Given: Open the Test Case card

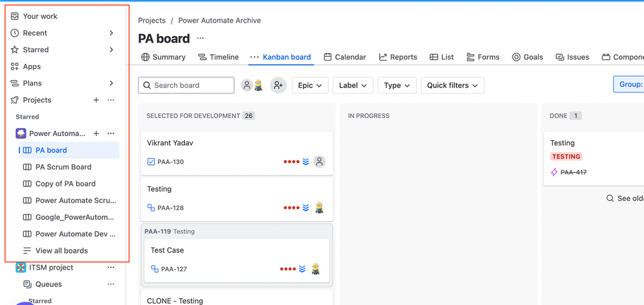Looking at the screenshot, I should pos(237,261).
